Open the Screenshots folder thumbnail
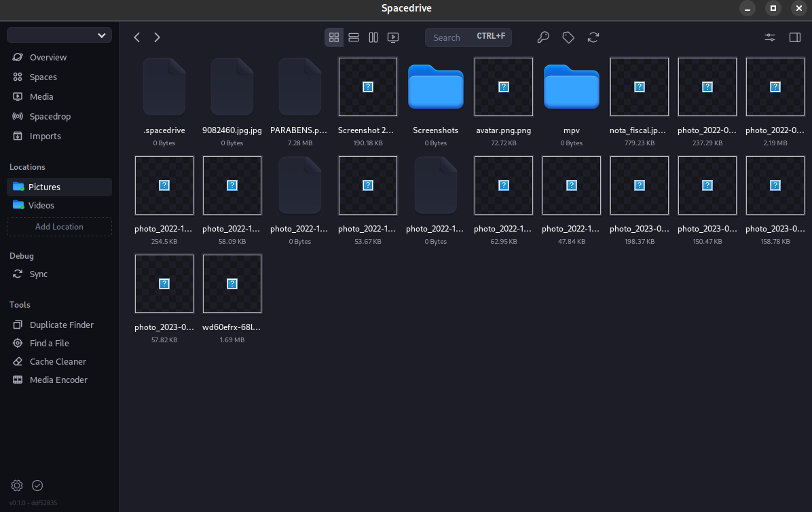Image resolution: width=812 pixels, height=512 pixels. pyautogui.click(x=435, y=87)
